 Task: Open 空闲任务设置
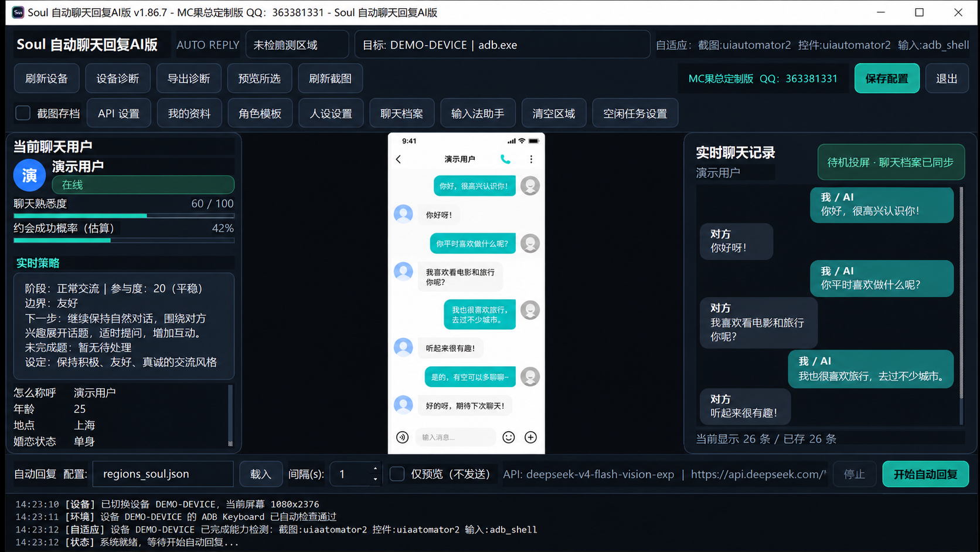[x=635, y=113]
